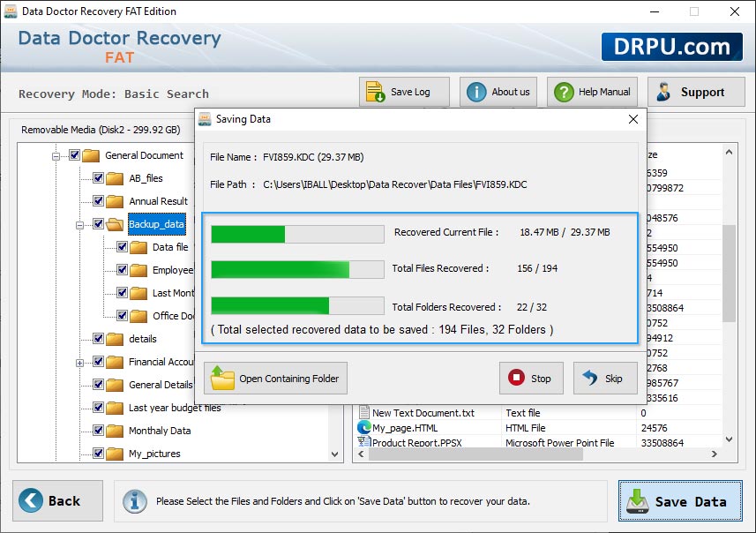Click the application icon in title bar
Image resolution: width=756 pixels, height=533 pixels.
click(11, 11)
